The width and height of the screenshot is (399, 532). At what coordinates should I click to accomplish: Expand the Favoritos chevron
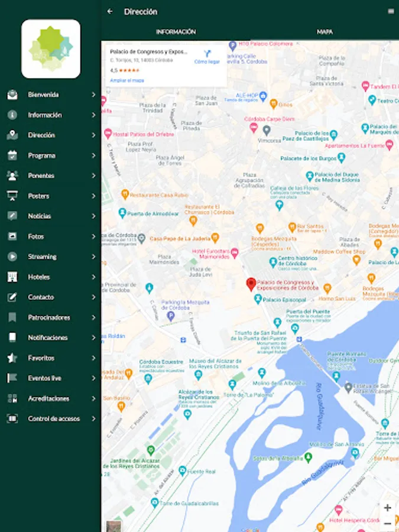tap(93, 358)
